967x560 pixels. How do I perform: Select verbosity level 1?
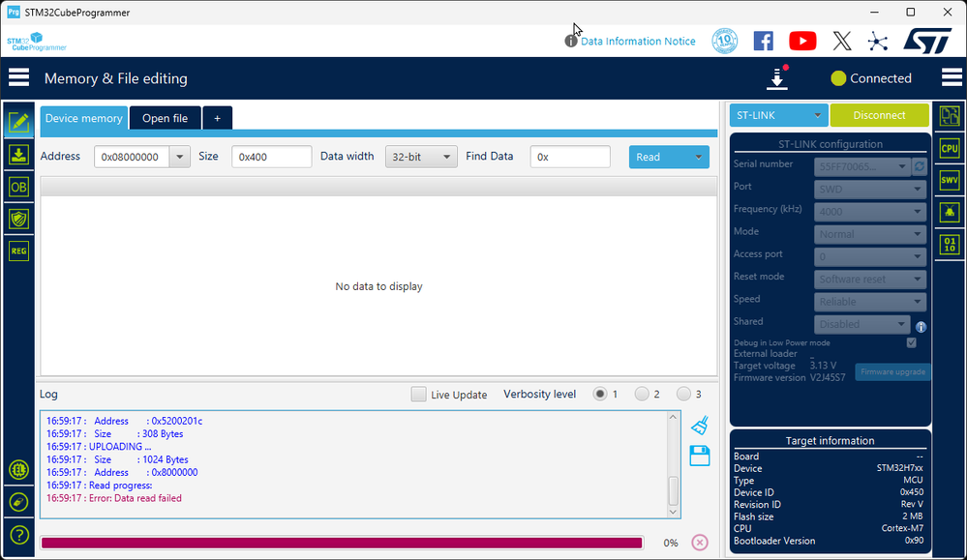click(x=599, y=395)
